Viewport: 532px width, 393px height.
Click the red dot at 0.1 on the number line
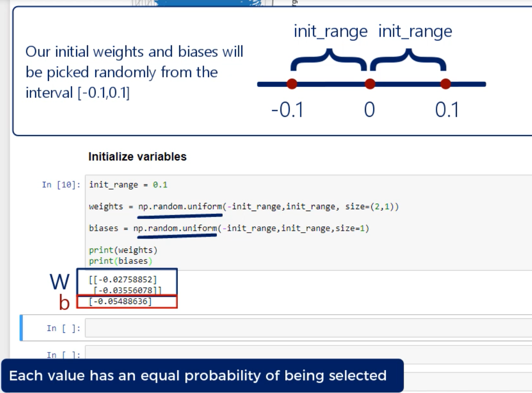pyautogui.click(x=445, y=84)
